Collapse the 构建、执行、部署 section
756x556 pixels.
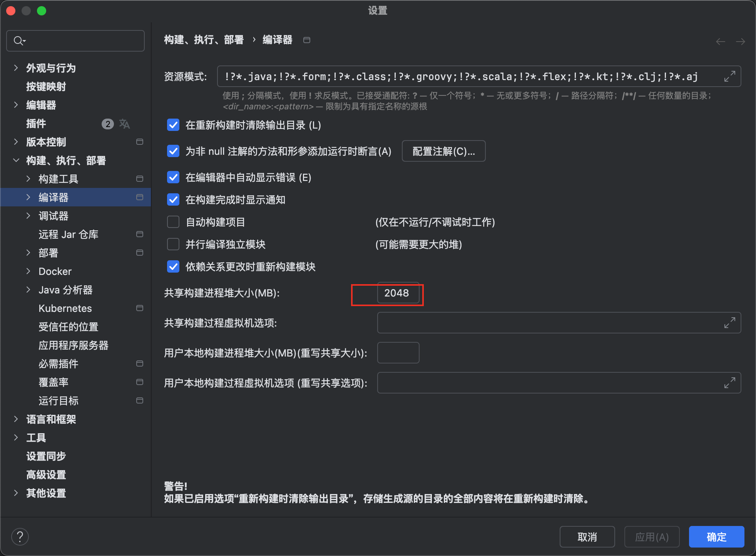(16, 160)
